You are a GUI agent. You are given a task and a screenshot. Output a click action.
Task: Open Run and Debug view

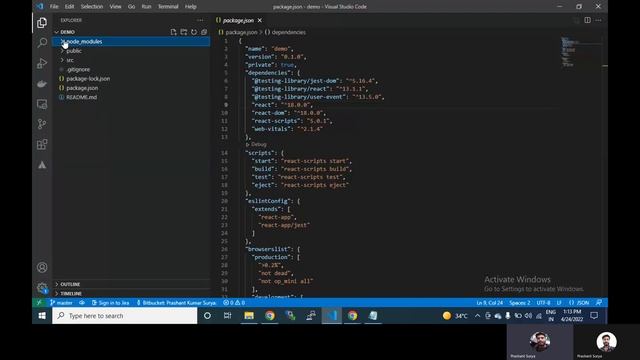[x=42, y=63]
